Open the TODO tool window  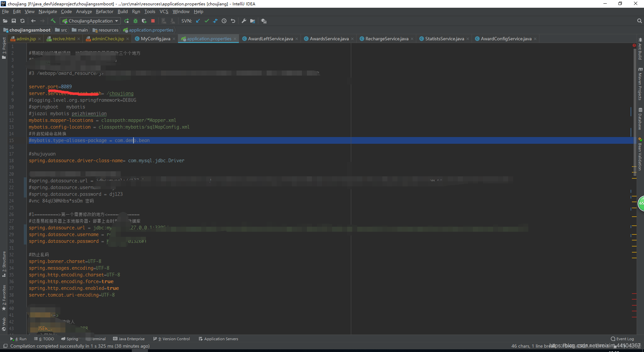(x=44, y=339)
